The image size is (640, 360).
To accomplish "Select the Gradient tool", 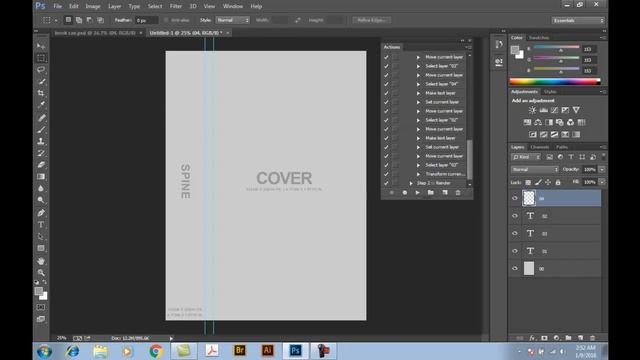I will point(41,177).
